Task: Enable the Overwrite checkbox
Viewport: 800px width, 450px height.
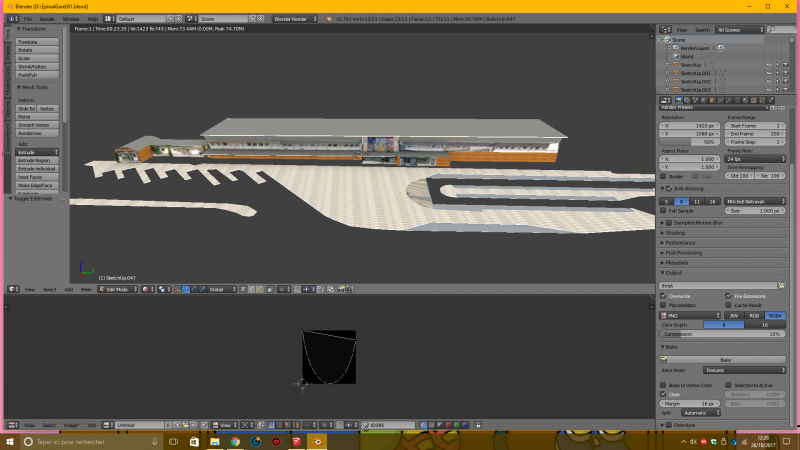Action: pos(664,296)
